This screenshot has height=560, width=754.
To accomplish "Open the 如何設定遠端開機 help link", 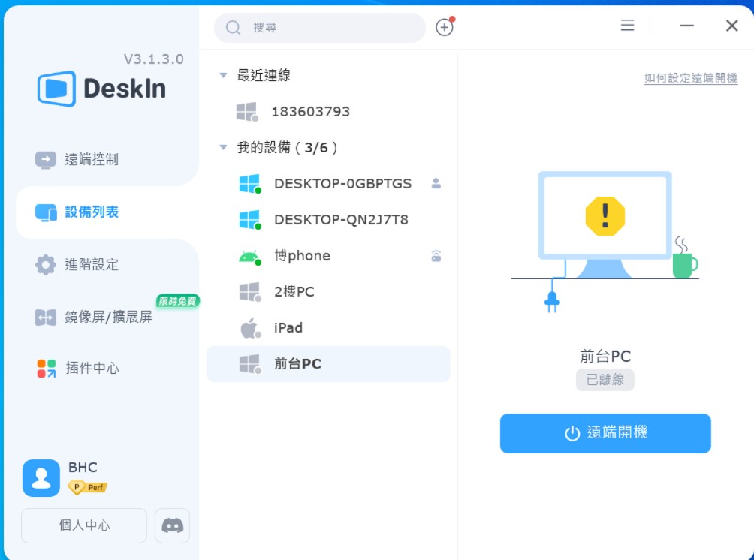I will [690, 78].
